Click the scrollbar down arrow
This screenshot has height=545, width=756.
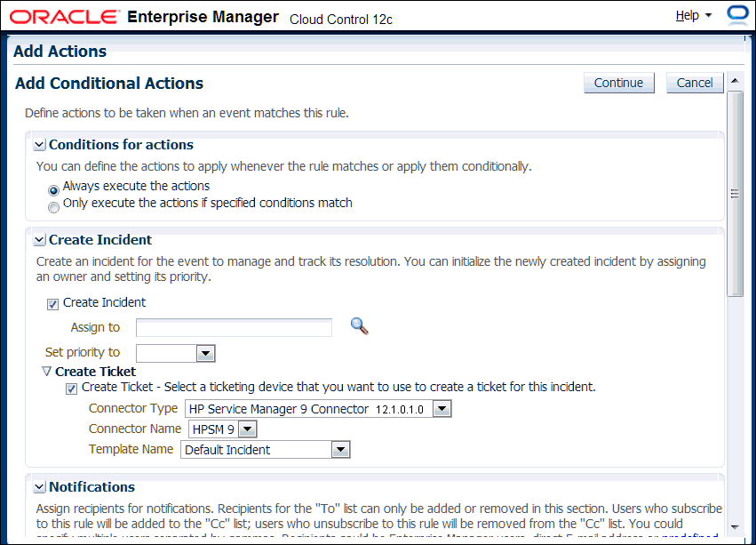tap(735, 527)
